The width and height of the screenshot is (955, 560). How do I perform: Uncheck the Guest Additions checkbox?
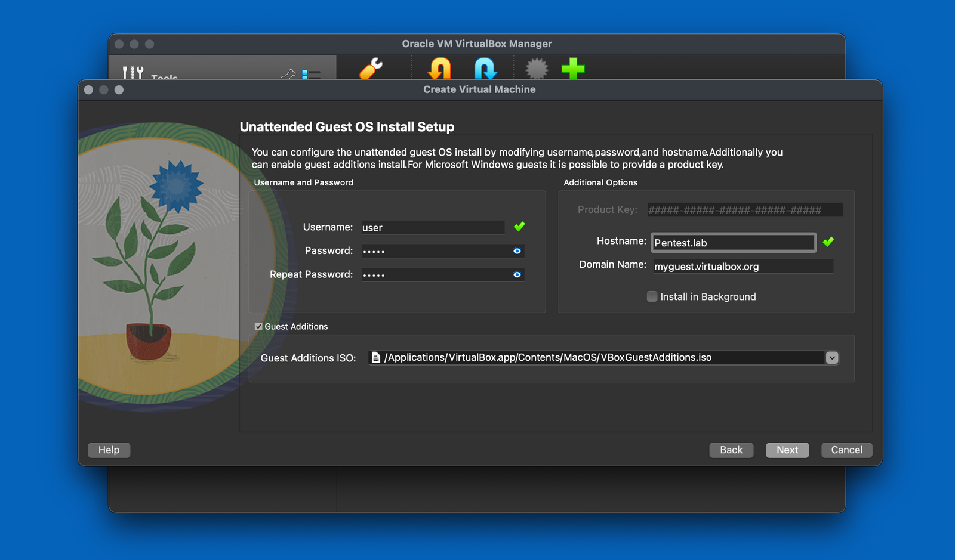(258, 326)
